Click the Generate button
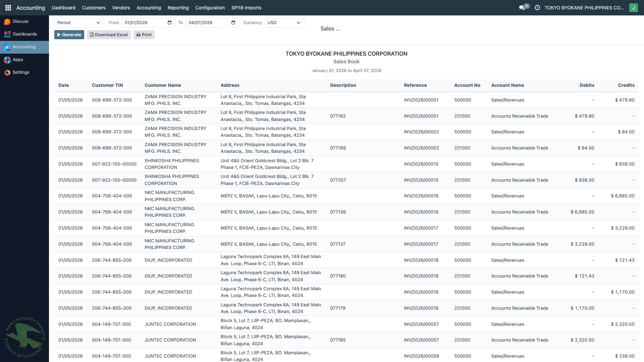 69,35
